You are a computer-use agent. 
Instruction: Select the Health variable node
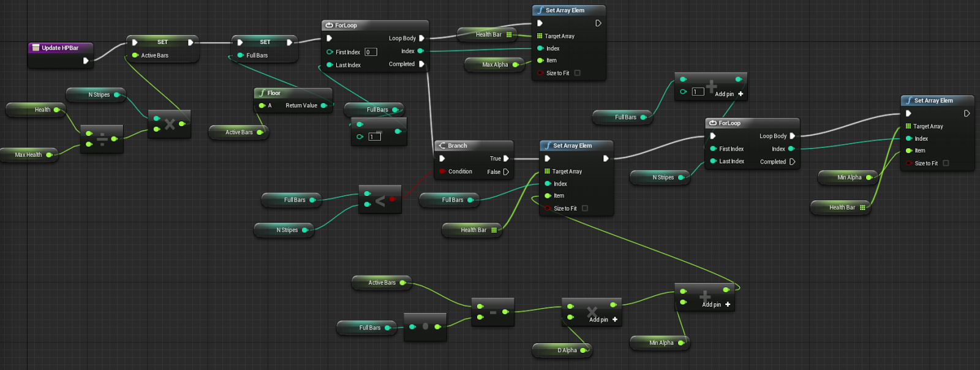36,110
